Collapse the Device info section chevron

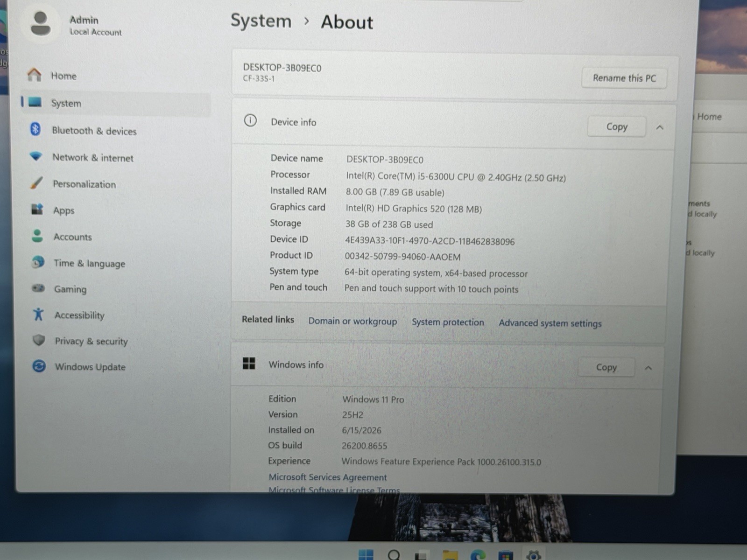660,127
